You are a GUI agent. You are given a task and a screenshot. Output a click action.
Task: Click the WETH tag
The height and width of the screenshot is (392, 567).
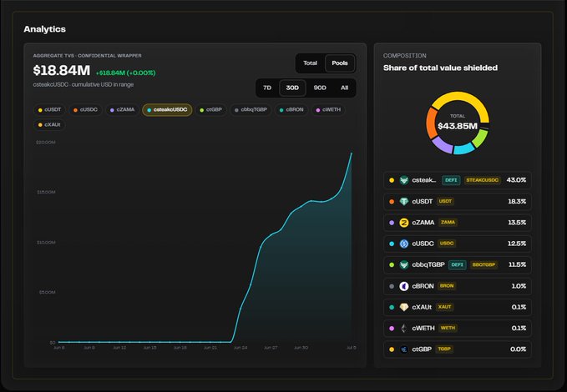448,328
